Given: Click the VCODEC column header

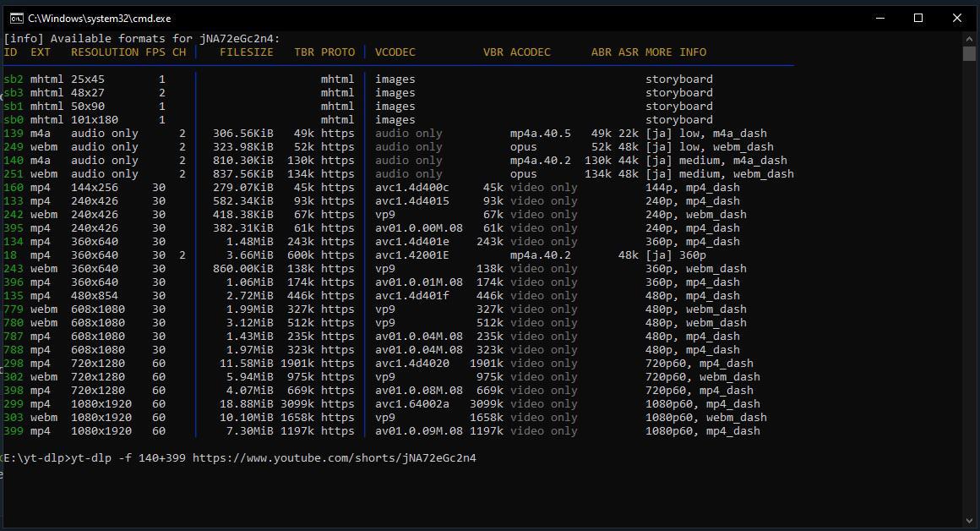Looking at the screenshot, I should [x=395, y=52].
